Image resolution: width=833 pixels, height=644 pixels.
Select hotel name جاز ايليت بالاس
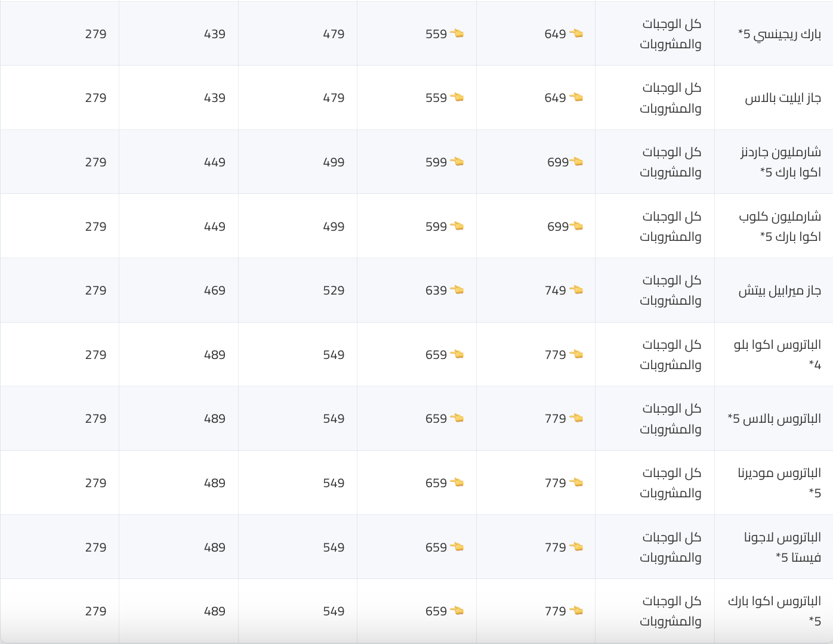point(783,98)
